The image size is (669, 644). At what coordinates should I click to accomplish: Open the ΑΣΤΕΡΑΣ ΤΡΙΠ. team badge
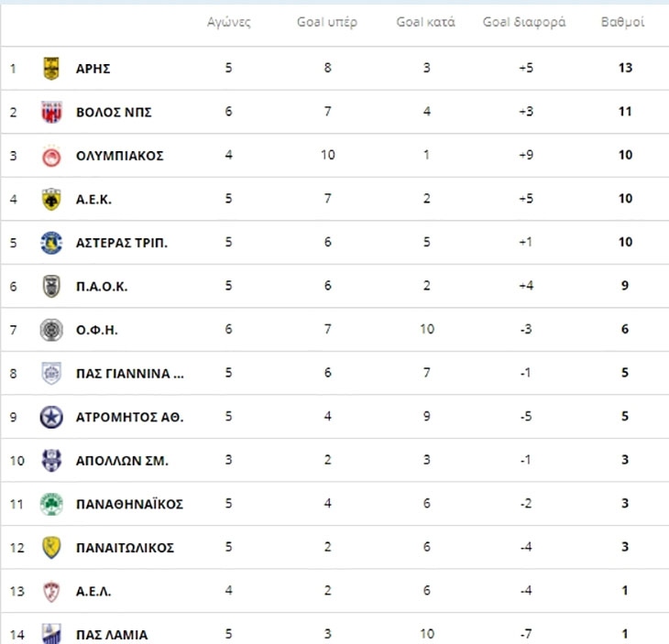coord(51,243)
